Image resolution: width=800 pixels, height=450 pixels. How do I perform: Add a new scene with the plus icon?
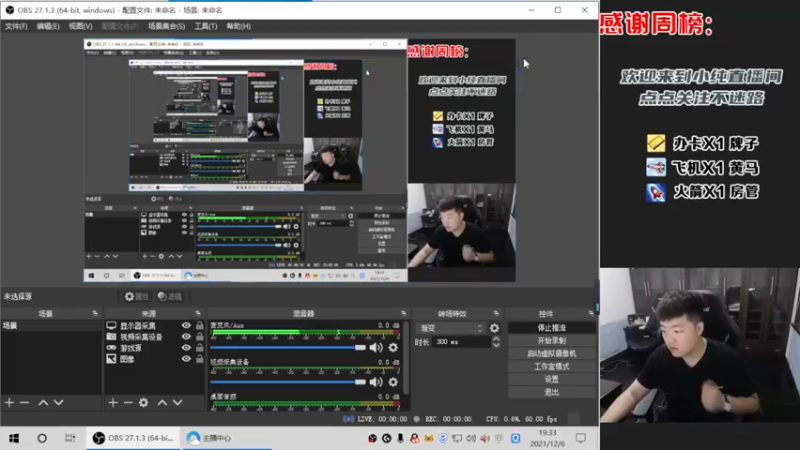pyautogui.click(x=9, y=403)
